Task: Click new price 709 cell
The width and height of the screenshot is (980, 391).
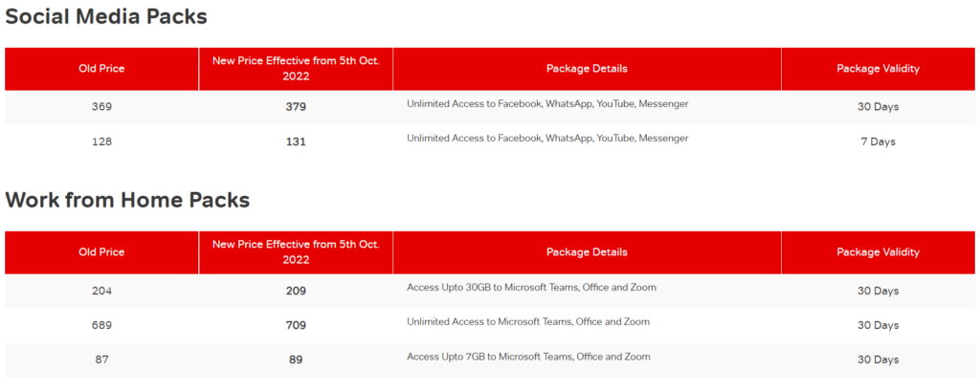Action: pyautogui.click(x=296, y=325)
